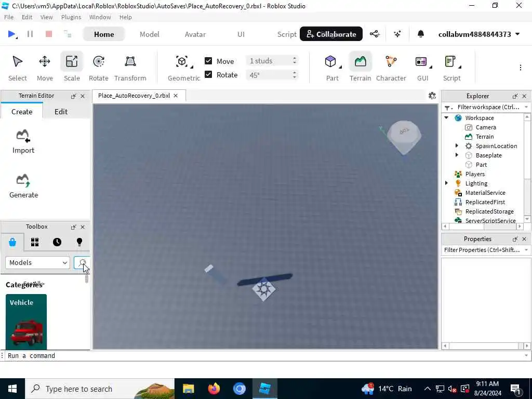This screenshot has width=532, height=399.
Task: Click the view selector cube in viewport
Action: (x=404, y=137)
